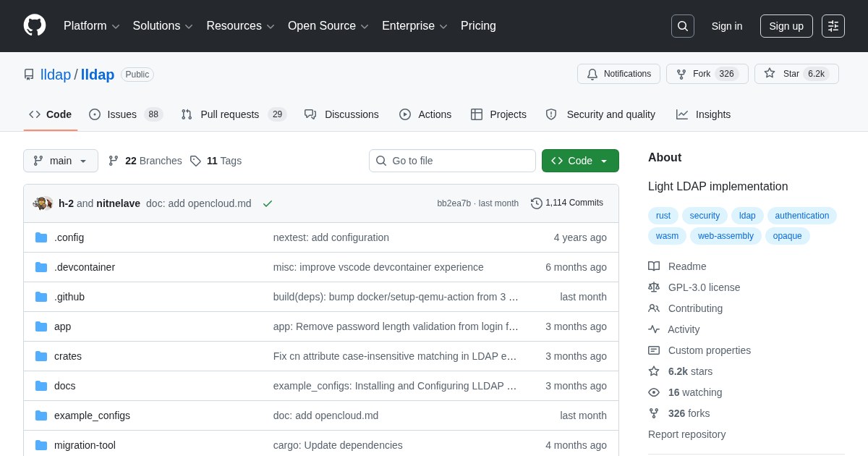Open the Security and quality tab
This screenshot has height=456, width=868.
coord(600,114)
